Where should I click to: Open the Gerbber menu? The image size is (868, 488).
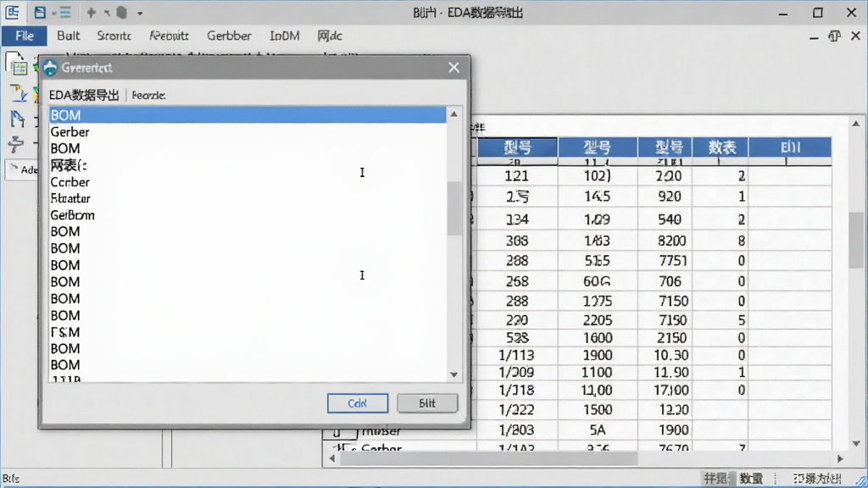tap(229, 36)
